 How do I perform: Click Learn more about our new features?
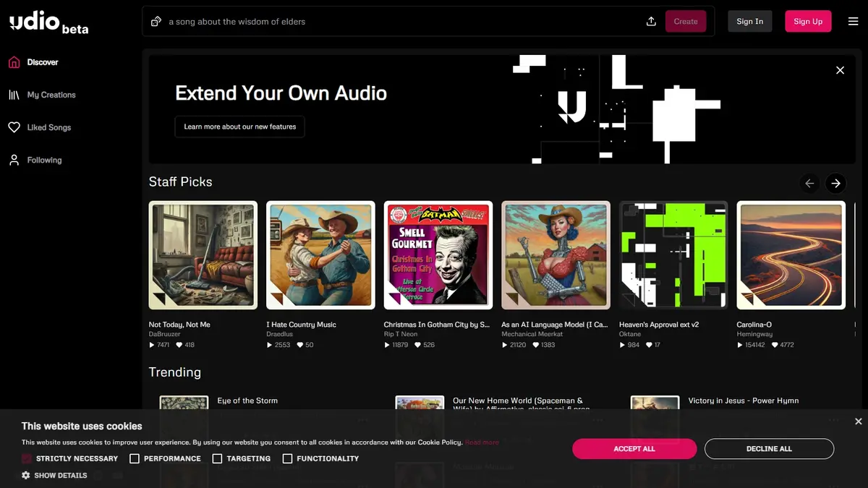(240, 127)
